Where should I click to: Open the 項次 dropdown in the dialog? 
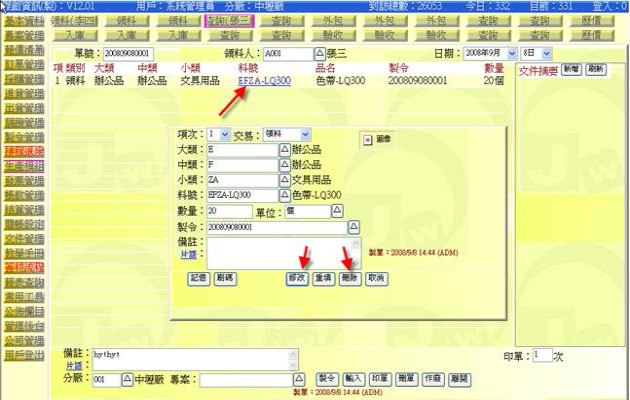pos(223,133)
